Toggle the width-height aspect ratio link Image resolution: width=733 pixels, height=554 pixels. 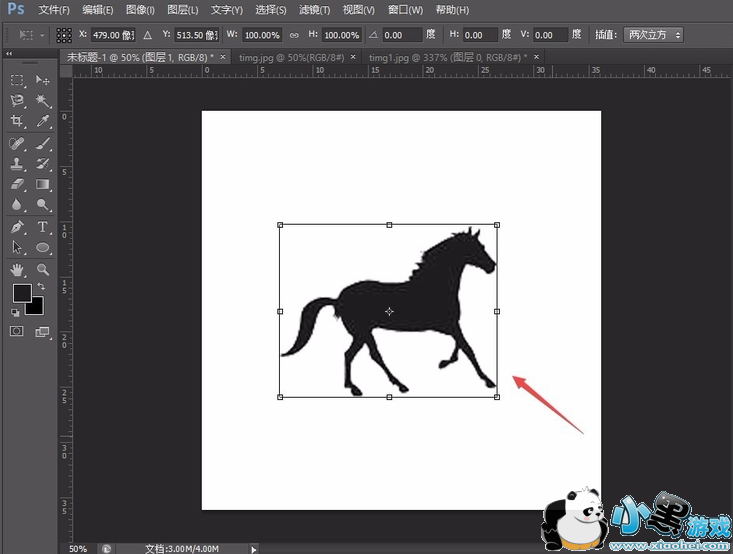click(293, 35)
